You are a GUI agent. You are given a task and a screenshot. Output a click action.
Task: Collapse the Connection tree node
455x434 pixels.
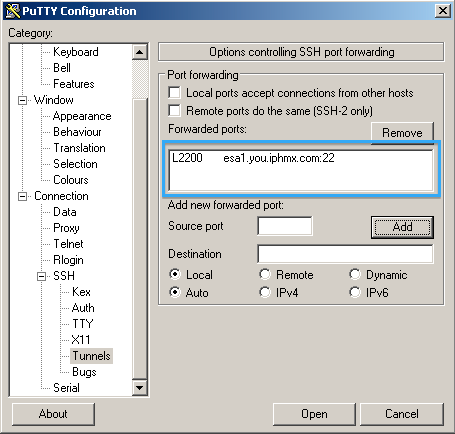22,196
